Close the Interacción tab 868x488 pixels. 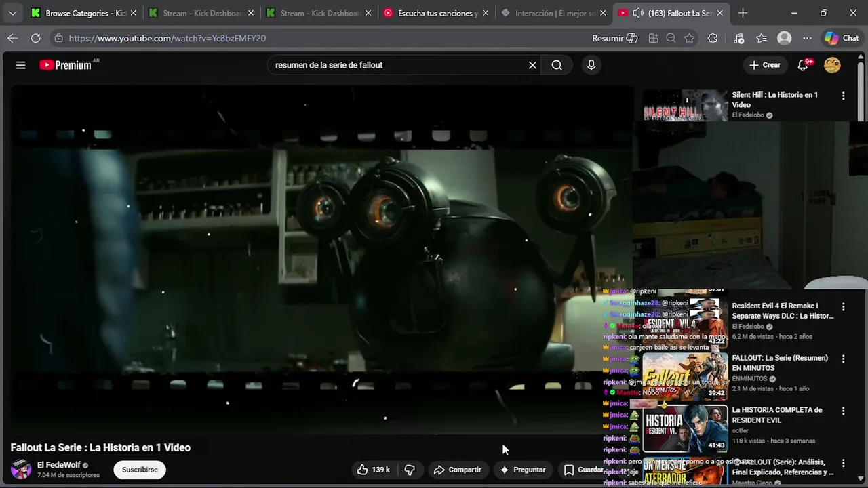point(602,13)
